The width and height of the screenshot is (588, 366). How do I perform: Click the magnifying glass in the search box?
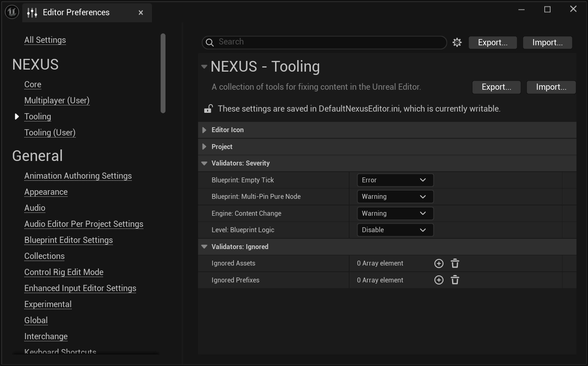pos(210,42)
